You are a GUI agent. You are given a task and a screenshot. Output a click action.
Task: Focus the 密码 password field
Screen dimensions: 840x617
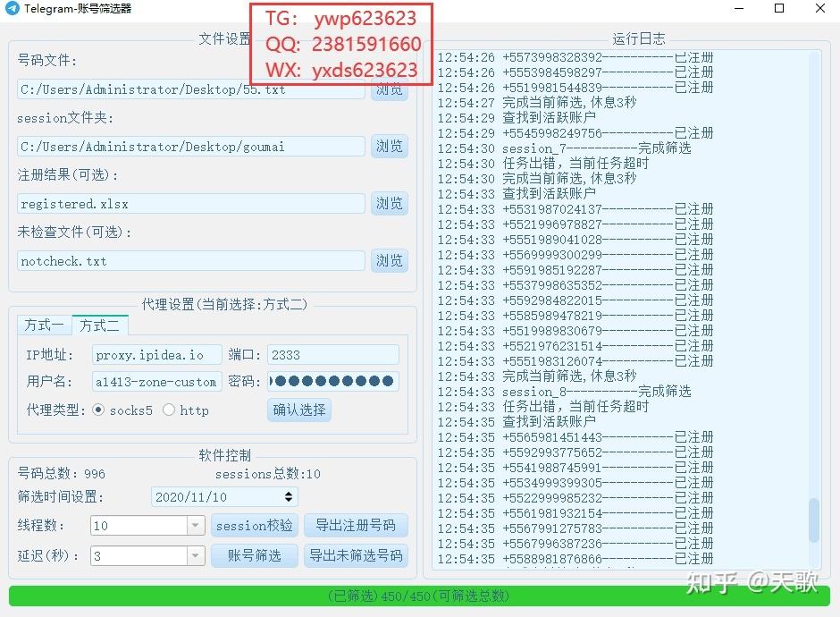[x=333, y=381]
